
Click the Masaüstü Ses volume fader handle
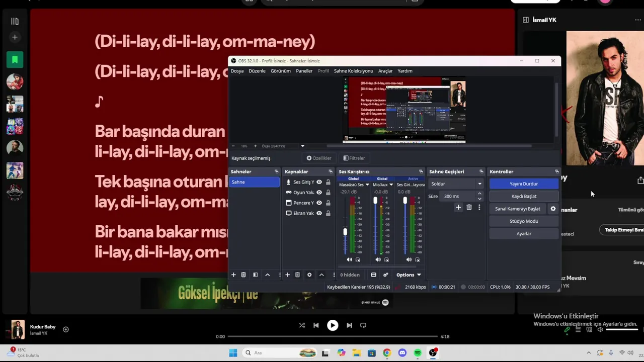(x=345, y=232)
